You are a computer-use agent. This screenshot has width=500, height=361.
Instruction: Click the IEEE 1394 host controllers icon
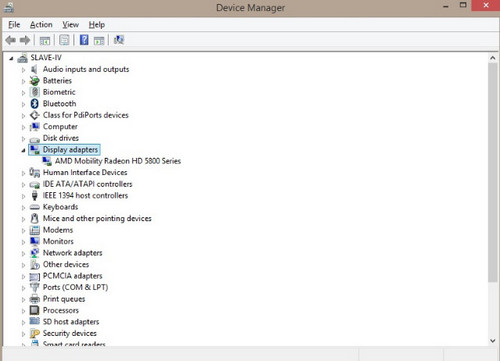click(x=34, y=196)
